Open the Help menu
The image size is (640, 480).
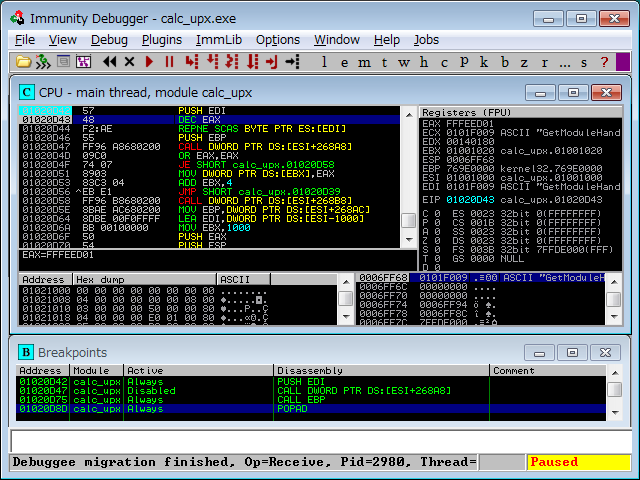pyautogui.click(x=387, y=40)
